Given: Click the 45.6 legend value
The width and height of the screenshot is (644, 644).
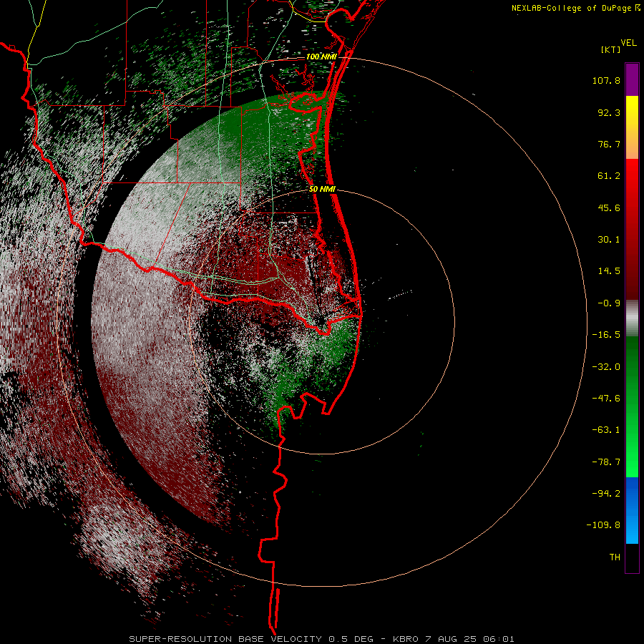Looking at the screenshot, I should click(609, 208).
